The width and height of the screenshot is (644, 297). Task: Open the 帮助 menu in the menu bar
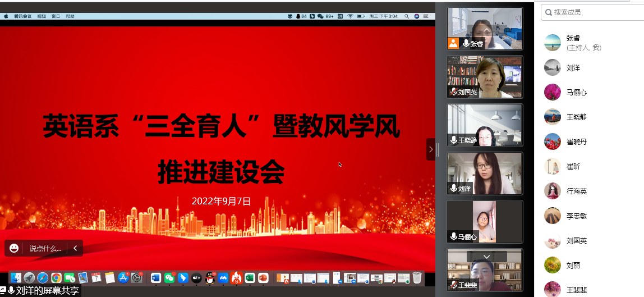(70, 16)
